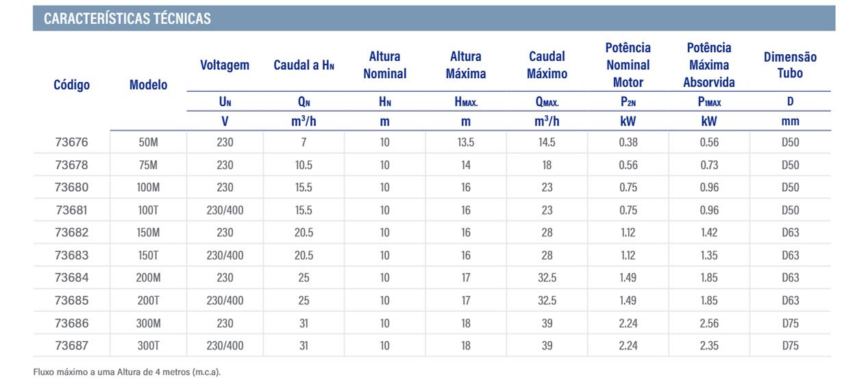
Task: Select product code 73676
Action: pos(72,143)
